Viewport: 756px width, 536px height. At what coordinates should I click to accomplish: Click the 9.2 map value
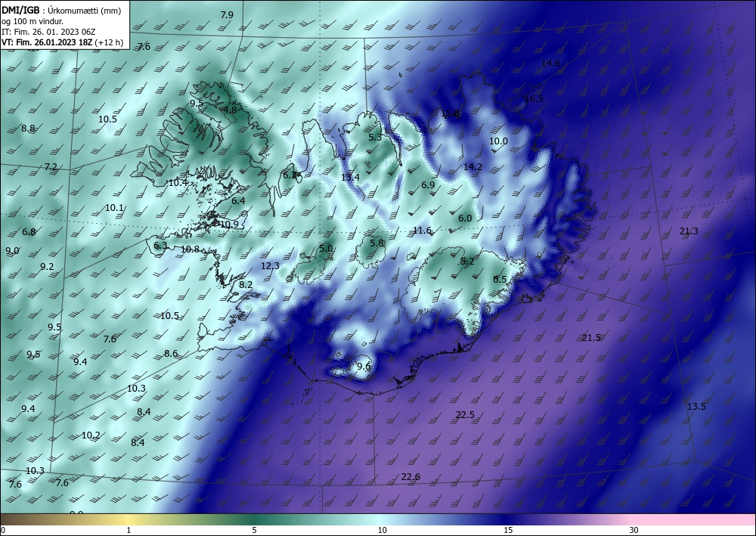click(47, 267)
